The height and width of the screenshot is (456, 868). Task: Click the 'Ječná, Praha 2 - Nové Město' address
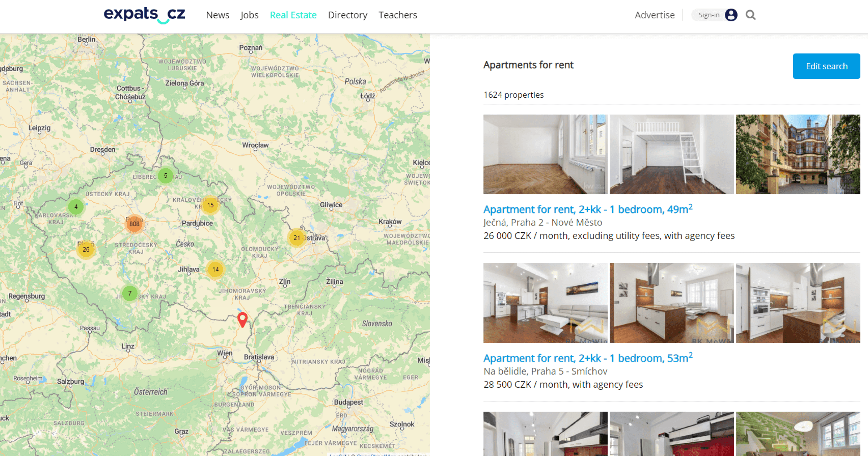pyautogui.click(x=543, y=222)
